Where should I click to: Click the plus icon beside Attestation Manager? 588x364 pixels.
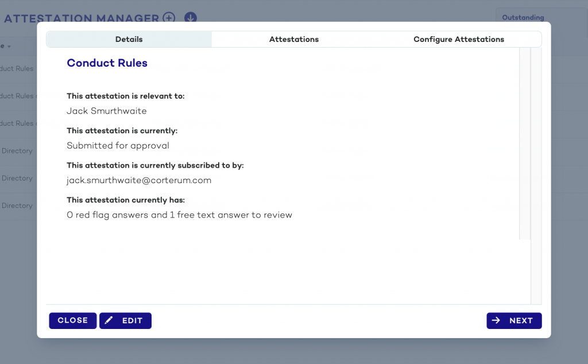(x=169, y=18)
